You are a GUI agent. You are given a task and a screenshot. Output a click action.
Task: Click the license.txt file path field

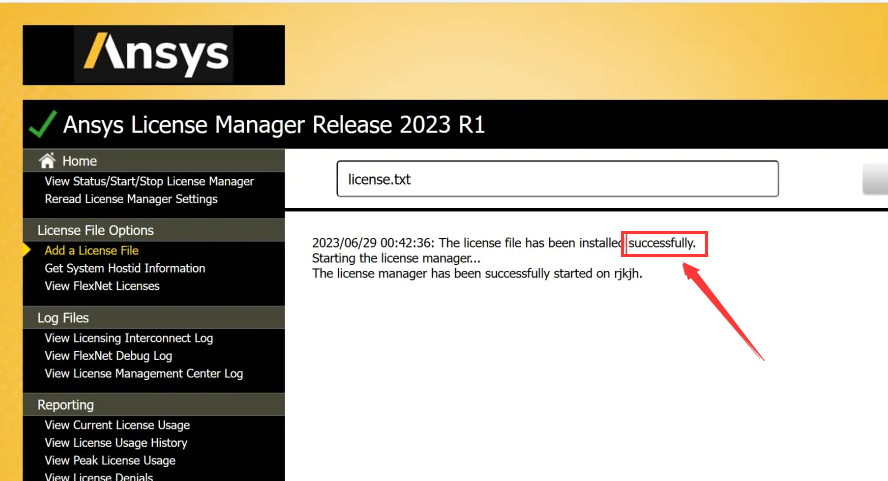point(557,179)
